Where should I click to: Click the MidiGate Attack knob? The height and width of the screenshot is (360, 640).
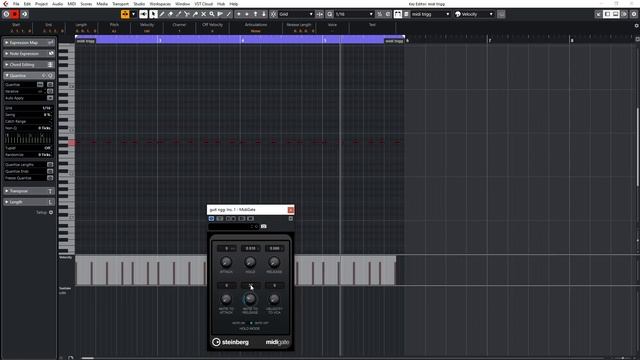pyautogui.click(x=226, y=262)
